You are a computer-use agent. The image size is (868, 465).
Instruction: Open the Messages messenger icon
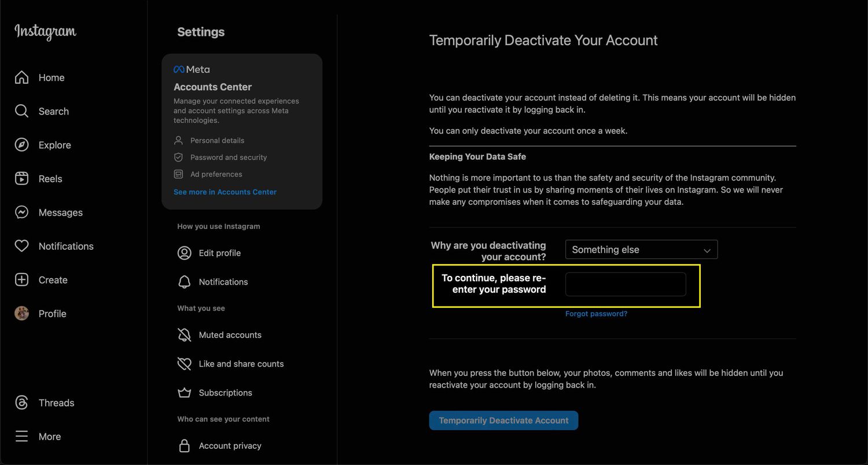[x=21, y=212]
